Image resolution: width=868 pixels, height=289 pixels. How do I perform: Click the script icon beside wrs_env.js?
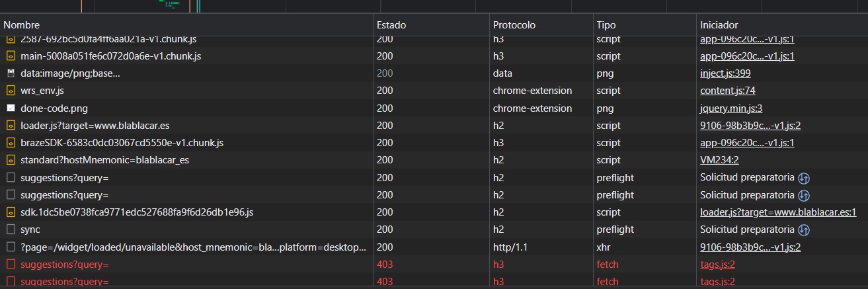(x=11, y=91)
